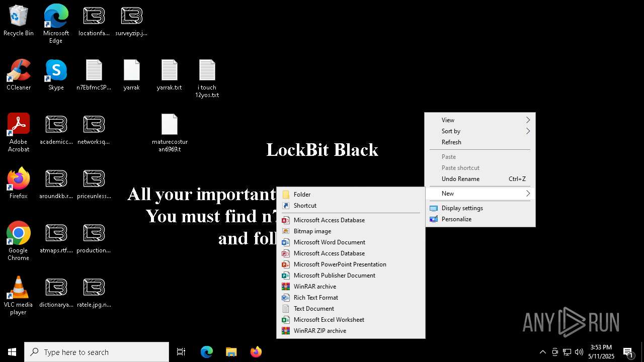Open the Task View taskbar button
Viewport: 644px width, 362px height.
point(181,352)
